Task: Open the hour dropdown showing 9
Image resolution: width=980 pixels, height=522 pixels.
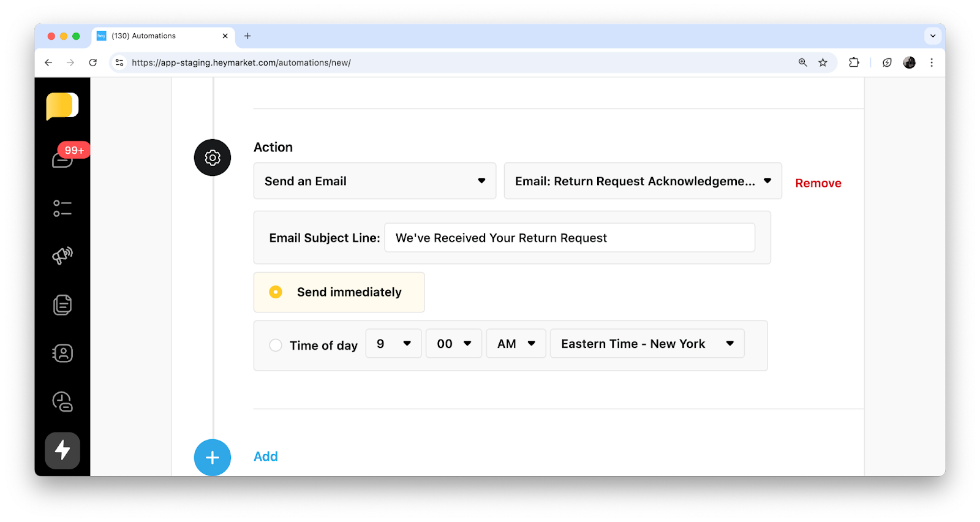Action: click(393, 344)
